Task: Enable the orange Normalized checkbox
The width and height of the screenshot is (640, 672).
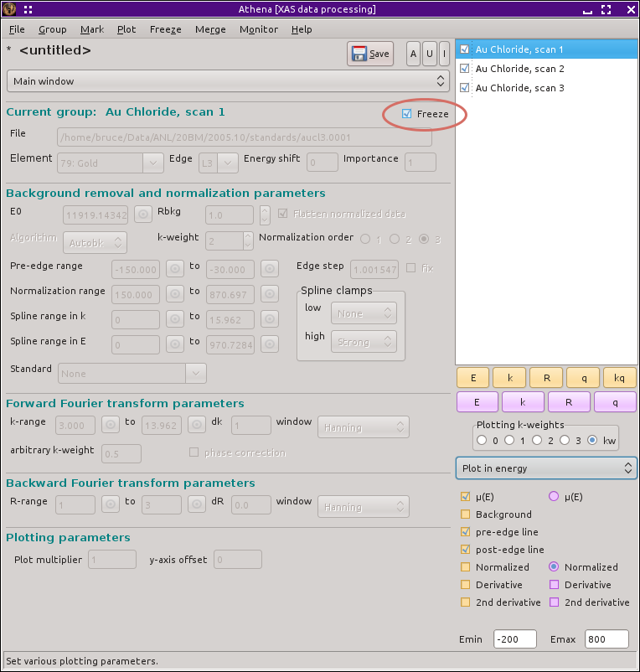Action: (x=465, y=566)
